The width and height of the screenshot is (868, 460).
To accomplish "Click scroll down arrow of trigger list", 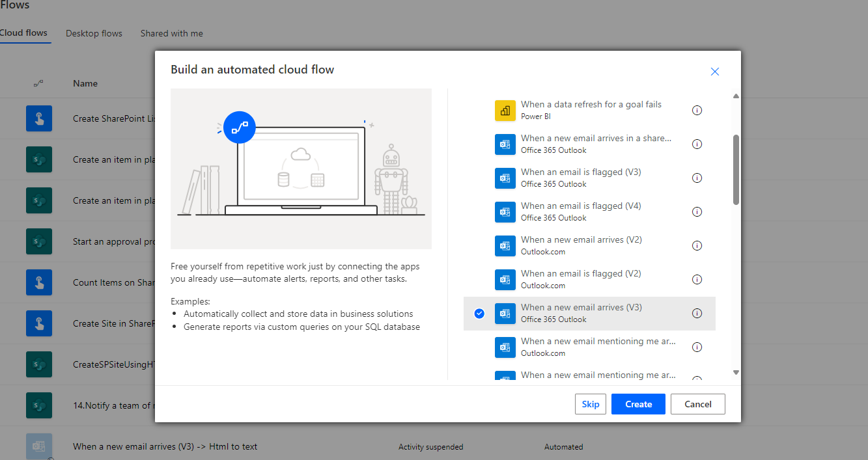I will coord(736,372).
